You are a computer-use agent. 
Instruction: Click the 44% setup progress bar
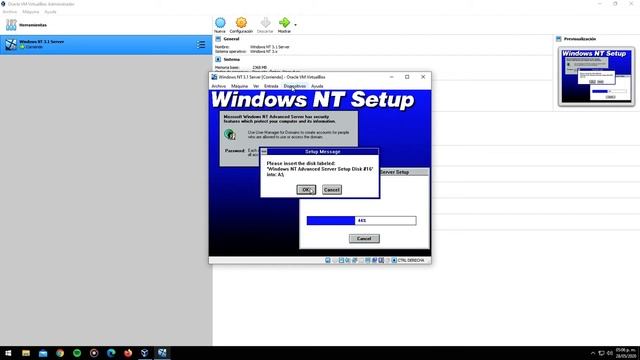362,220
